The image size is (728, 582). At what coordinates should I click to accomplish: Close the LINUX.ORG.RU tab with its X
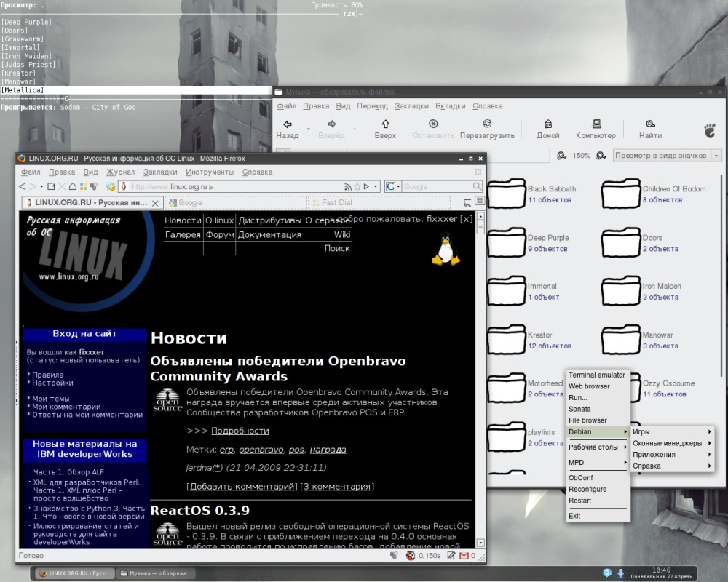pos(156,203)
